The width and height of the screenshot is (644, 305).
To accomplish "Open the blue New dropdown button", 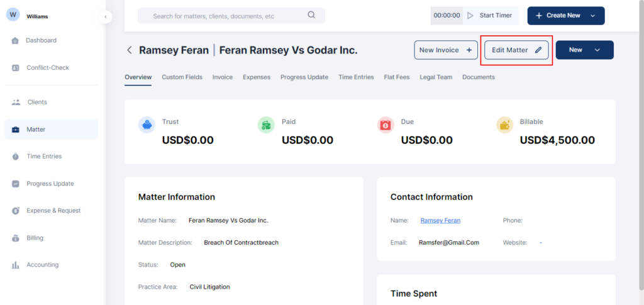I will click(584, 50).
